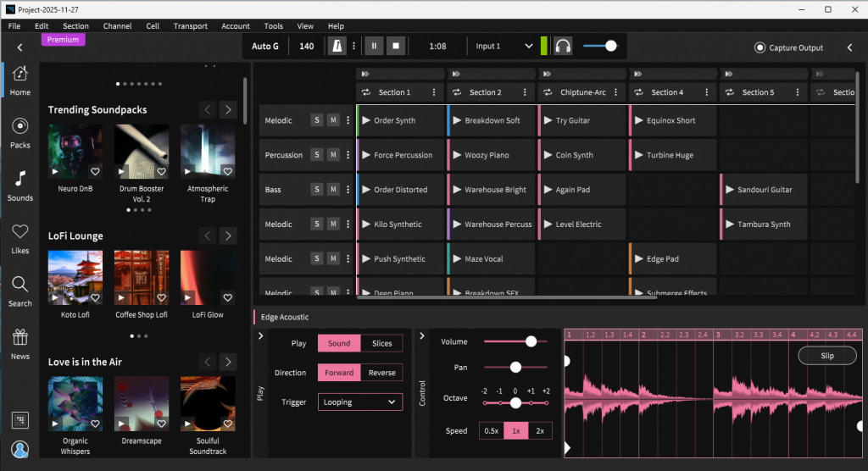Open the Search magnifier icon
This screenshot has height=471, width=868.
pyautogui.click(x=20, y=285)
